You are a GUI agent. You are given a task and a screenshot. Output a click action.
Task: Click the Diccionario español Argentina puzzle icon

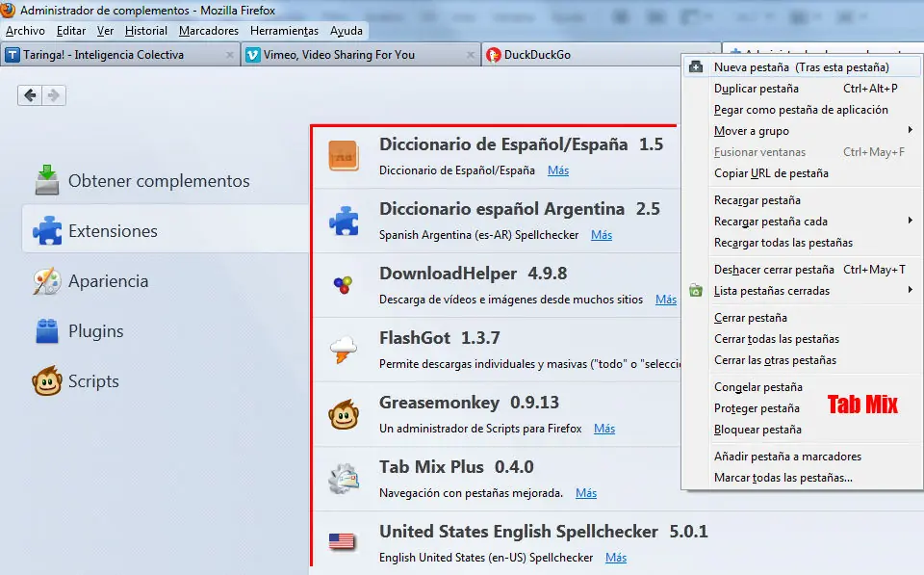(344, 221)
